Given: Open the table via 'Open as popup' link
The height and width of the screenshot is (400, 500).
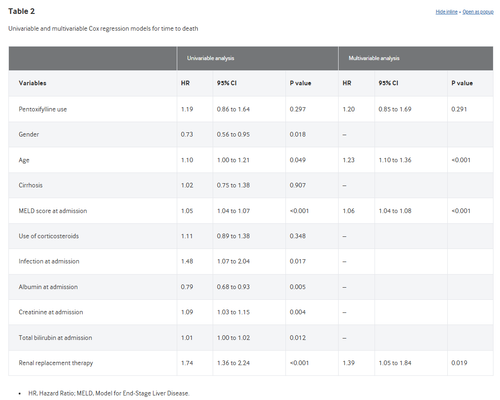Looking at the screenshot, I should [x=478, y=12].
